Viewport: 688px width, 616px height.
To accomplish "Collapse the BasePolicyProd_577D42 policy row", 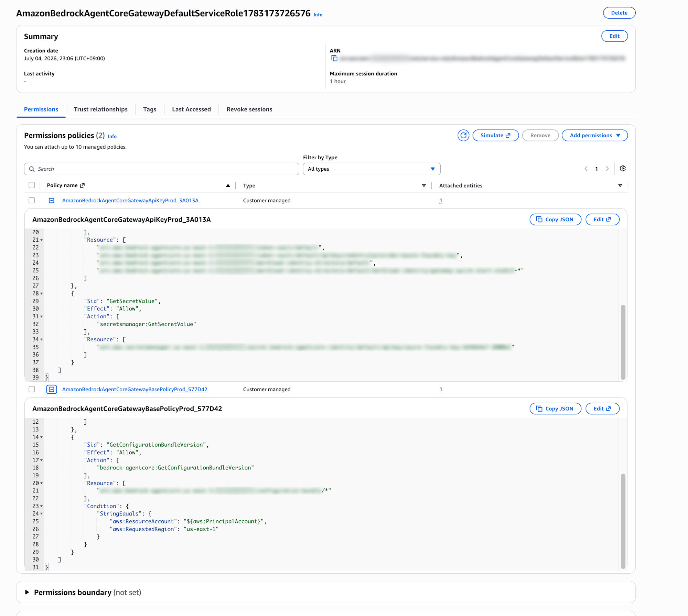I will [52, 390].
